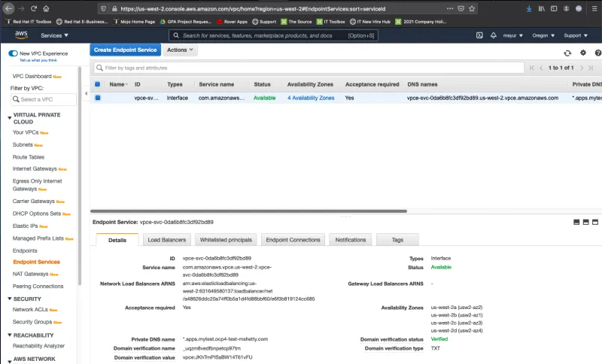Collapse the left navigation sidebar arrow
602x364 pixels.
(x=84, y=99)
